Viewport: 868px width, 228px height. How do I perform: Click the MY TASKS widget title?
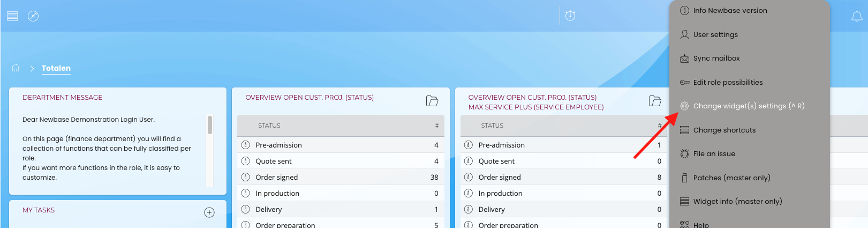(x=39, y=210)
